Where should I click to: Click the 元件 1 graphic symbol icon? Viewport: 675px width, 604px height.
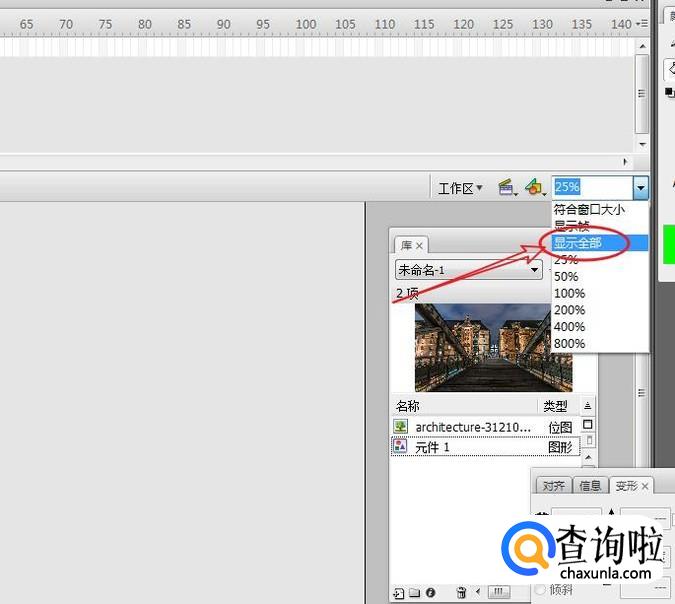click(x=401, y=447)
